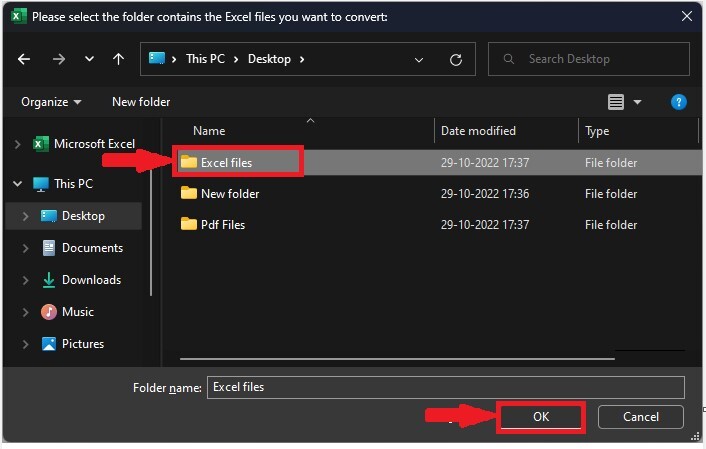This screenshot has width=706, height=449.
Task: Collapse This PC in the navigation tree
Action: click(18, 184)
